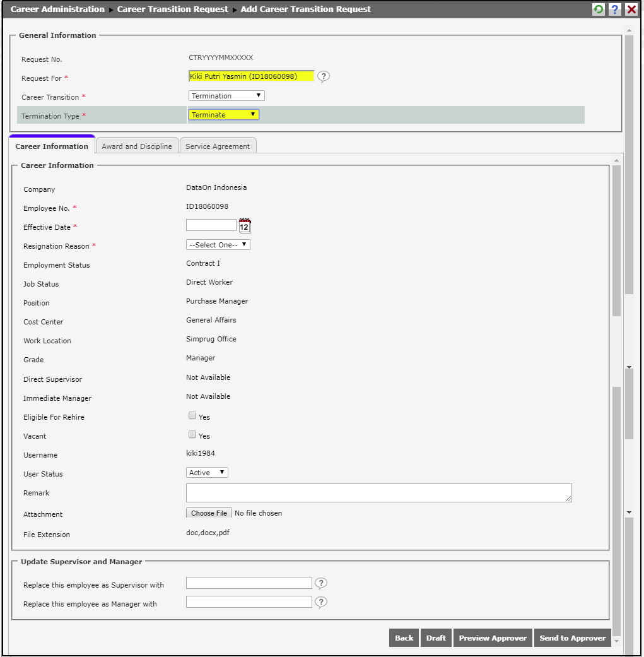The height and width of the screenshot is (657, 644).
Task: Open the Effective Date calendar picker
Action: 245,226
